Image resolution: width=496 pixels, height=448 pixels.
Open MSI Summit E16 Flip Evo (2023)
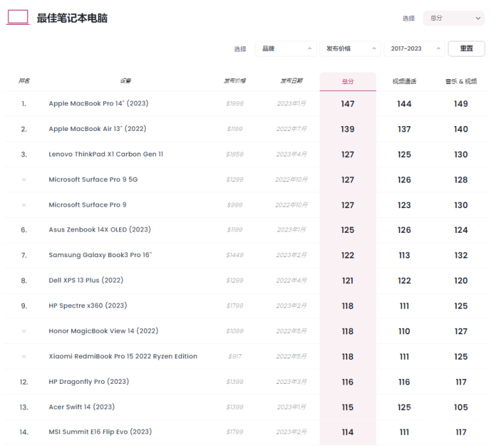point(101,432)
